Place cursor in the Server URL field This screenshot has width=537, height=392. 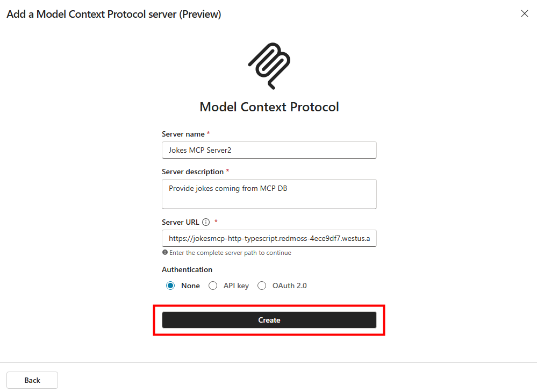coord(269,238)
